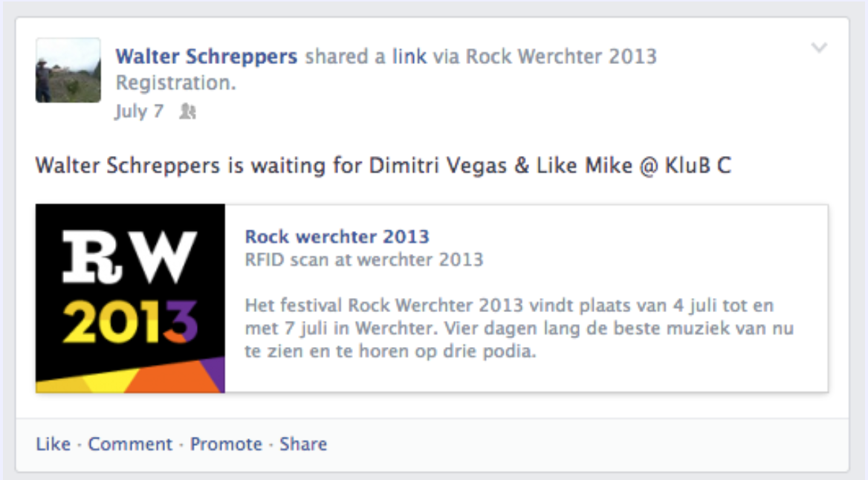The width and height of the screenshot is (868, 480).
Task: Click the Dutch festival description paragraph
Action: point(519,328)
